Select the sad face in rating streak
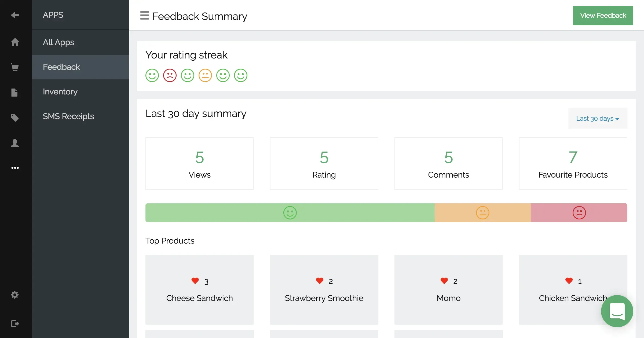The height and width of the screenshot is (338, 644). coord(170,75)
